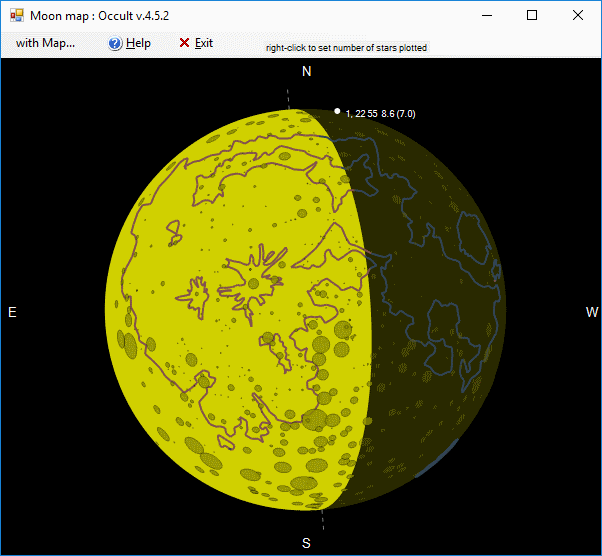602x556 pixels.
Task: Click the blue Help question mark icon
Action: click(115, 43)
